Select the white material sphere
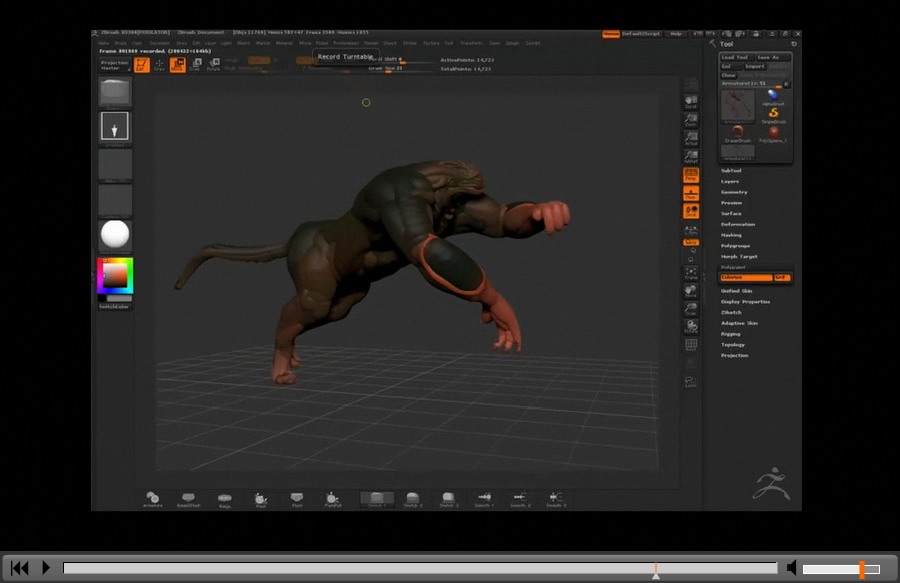Image resolution: width=900 pixels, height=583 pixels. point(115,235)
